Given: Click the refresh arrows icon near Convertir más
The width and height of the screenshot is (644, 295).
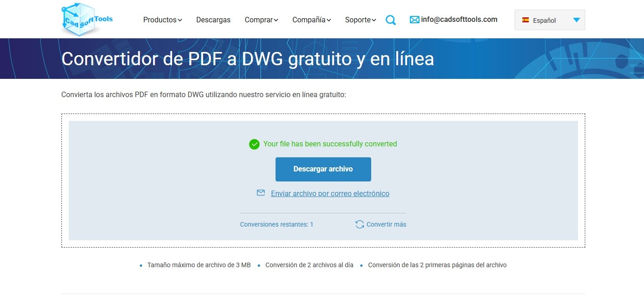Looking at the screenshot, I should point(359,224).
